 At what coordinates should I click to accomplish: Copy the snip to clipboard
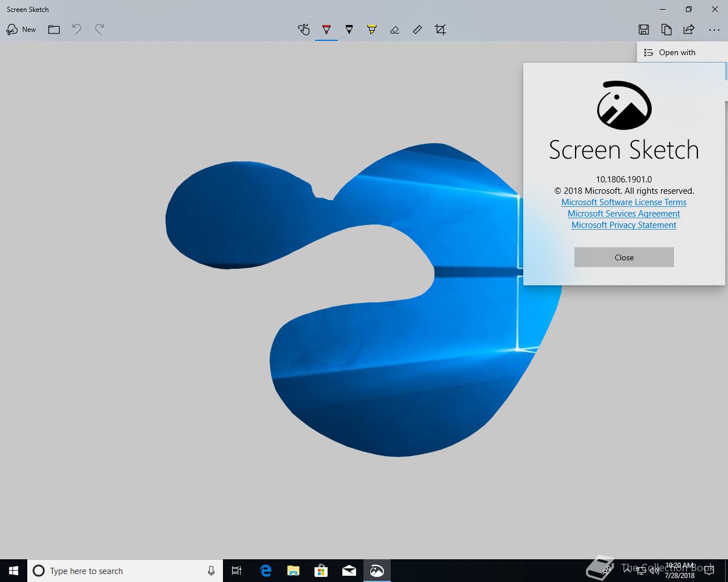[x=667, y=30]
